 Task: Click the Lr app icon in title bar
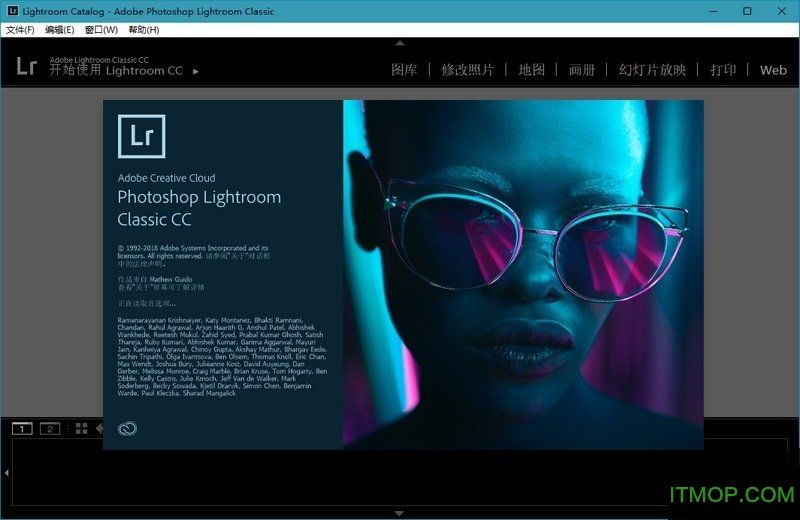coord(12,11)
